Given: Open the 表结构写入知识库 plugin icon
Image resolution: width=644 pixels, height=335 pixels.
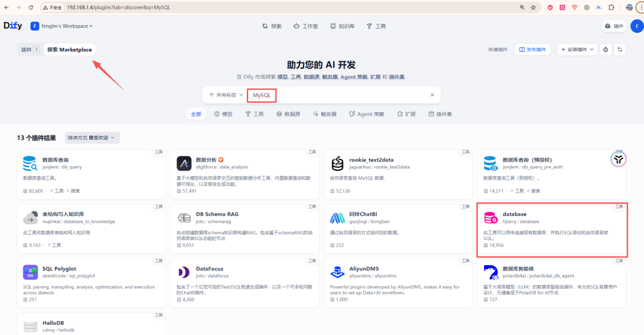Looking at the screenshot, I should (30, 218).
